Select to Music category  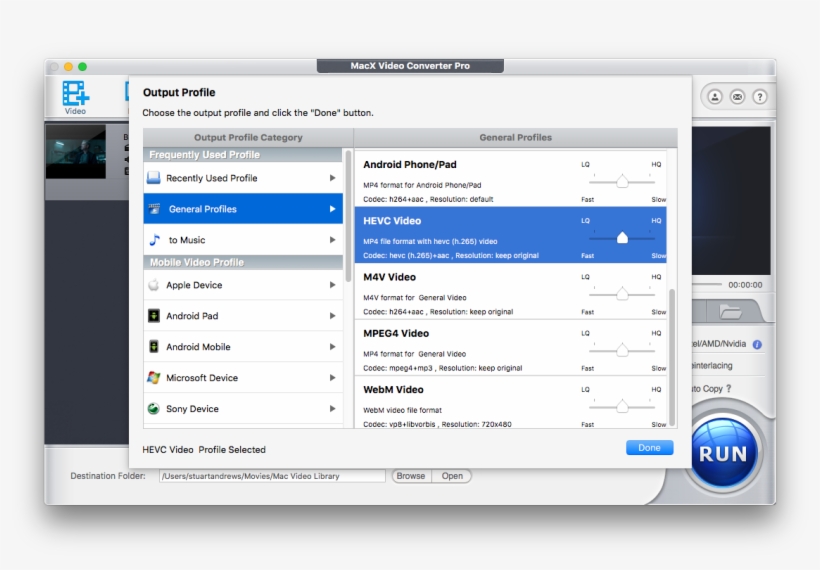(243, 240)
